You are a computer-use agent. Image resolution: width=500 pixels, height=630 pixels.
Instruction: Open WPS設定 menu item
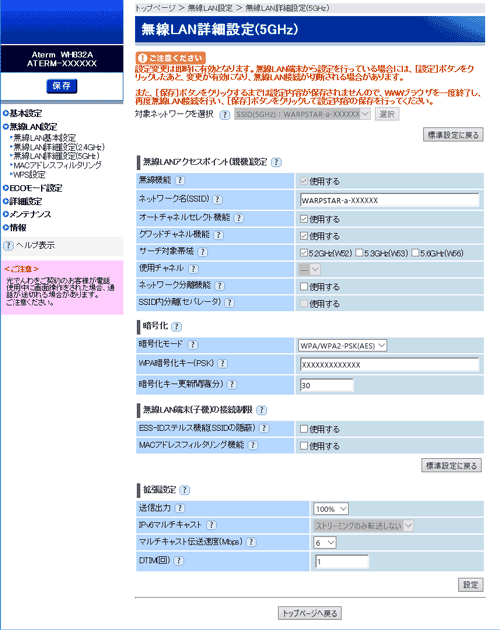(x=29, y=175)
